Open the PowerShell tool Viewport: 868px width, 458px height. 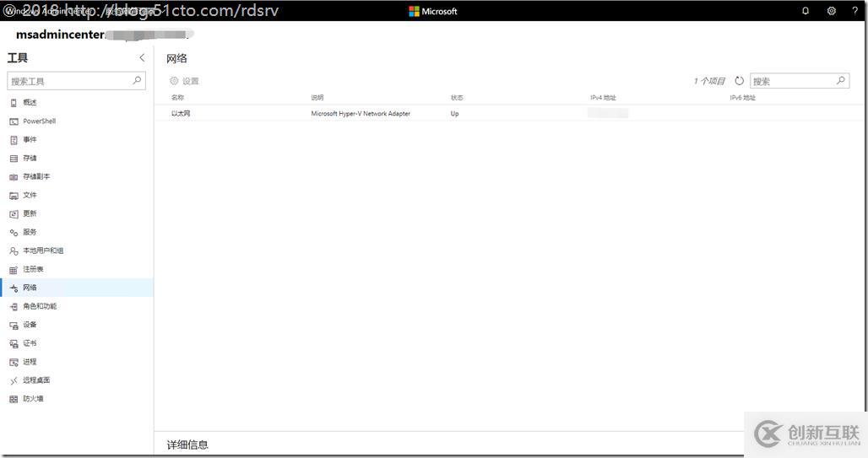pyautogui.click(x=39, y=121)
